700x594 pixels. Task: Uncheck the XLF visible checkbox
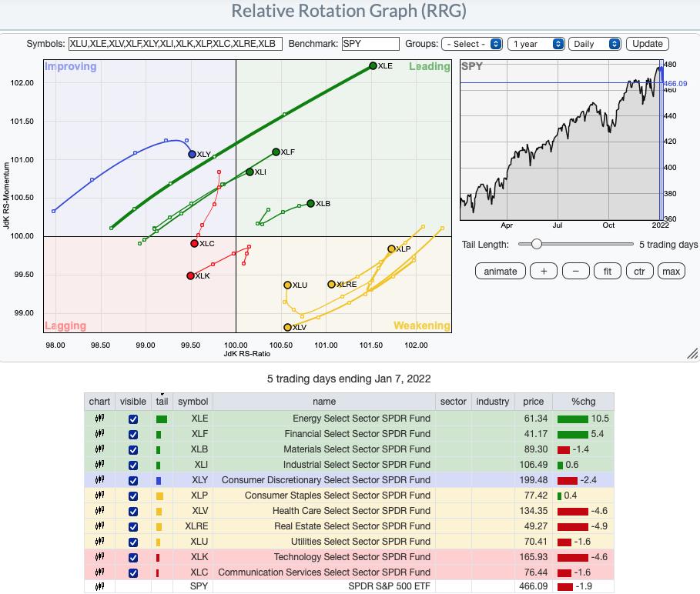pos(133,434)
